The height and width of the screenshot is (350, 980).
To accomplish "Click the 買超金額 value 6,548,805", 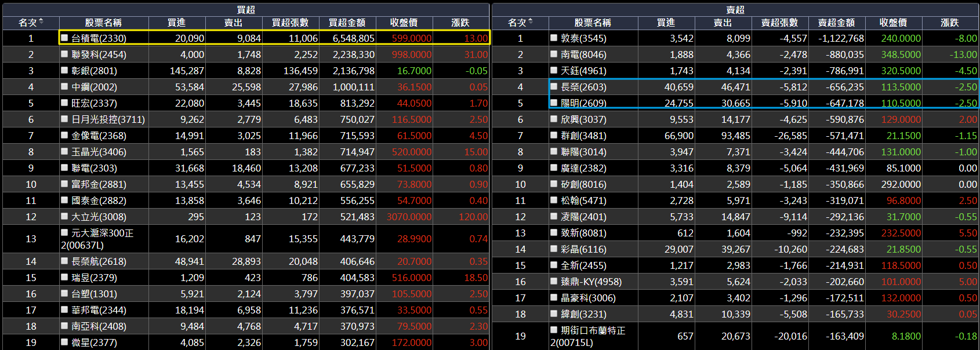I will [x=353, y=38].
